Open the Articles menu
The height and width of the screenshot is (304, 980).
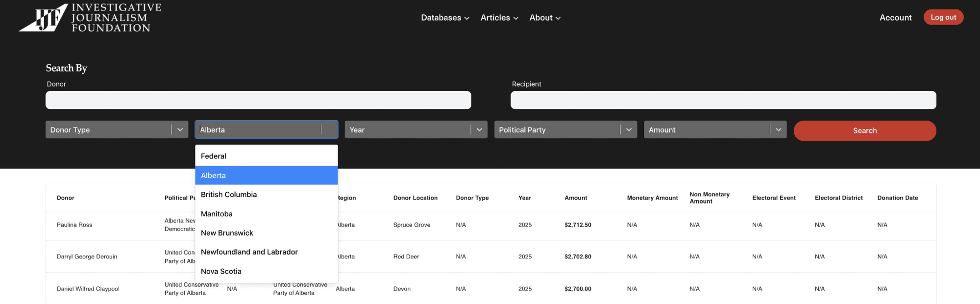coord(499,18)
